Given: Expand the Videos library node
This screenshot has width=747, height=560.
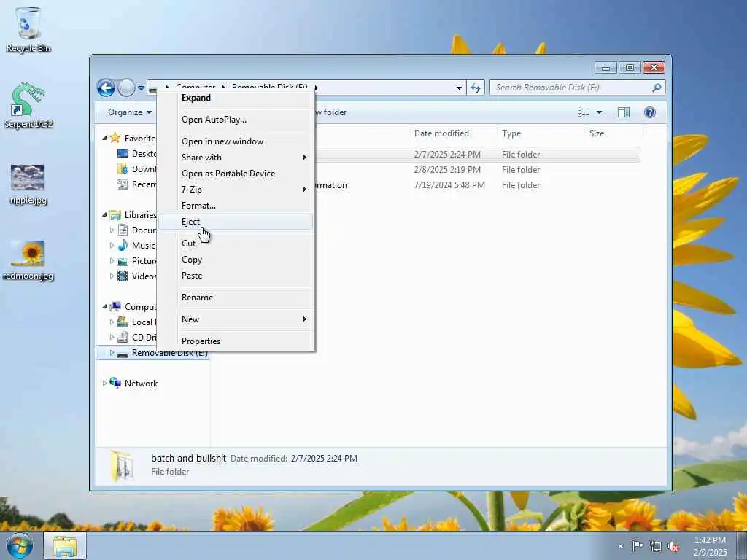Looking at the screenshot, I should point(112,276).
